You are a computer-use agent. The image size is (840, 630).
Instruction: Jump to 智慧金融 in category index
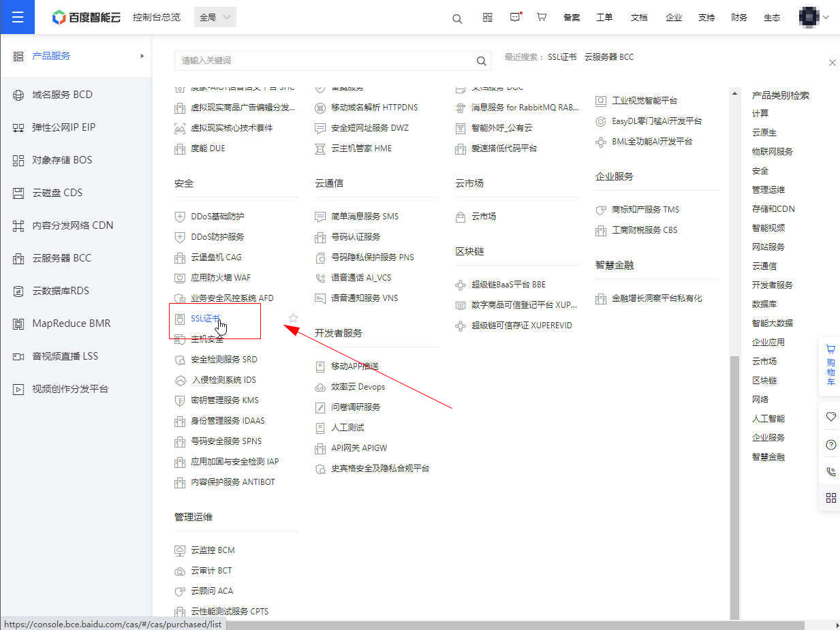pos(768,457)
